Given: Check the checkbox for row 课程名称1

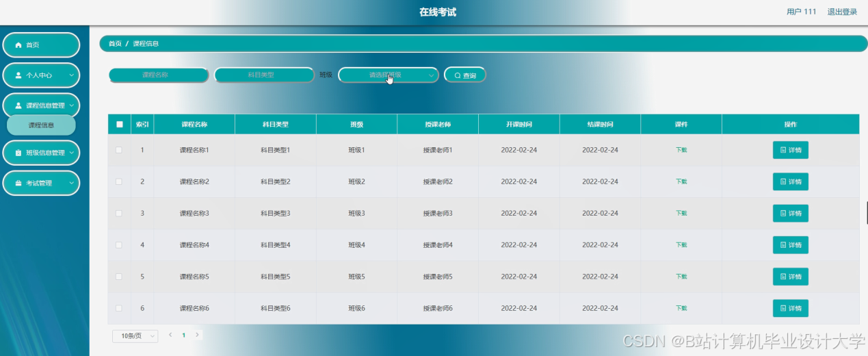Looking at the screenshot, I should pos(119,150).
